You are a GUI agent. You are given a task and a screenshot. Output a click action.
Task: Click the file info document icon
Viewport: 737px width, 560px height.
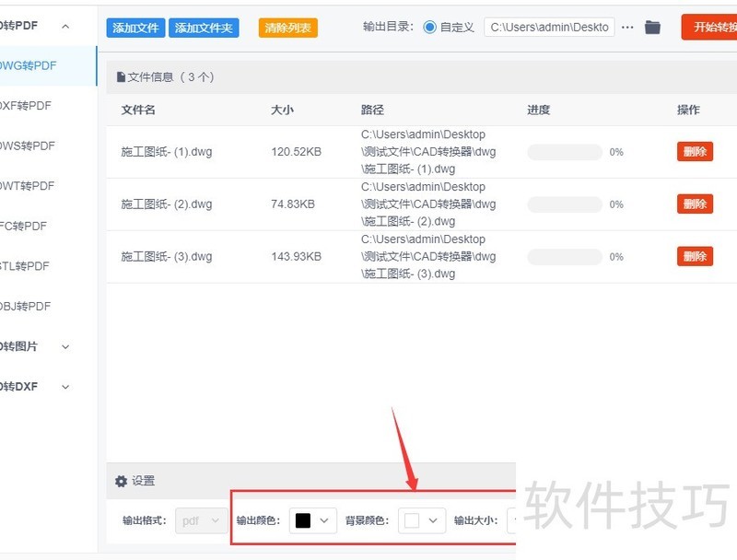click(x=121, y=77)
